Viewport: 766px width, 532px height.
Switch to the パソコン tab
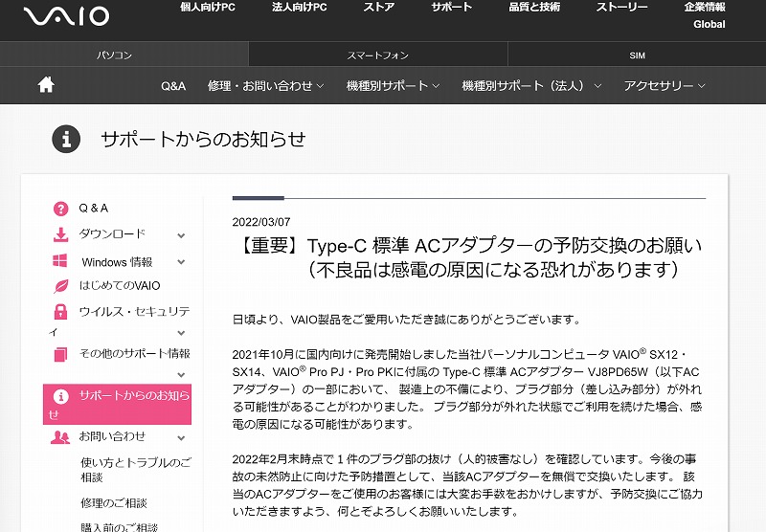click(124, 55)
